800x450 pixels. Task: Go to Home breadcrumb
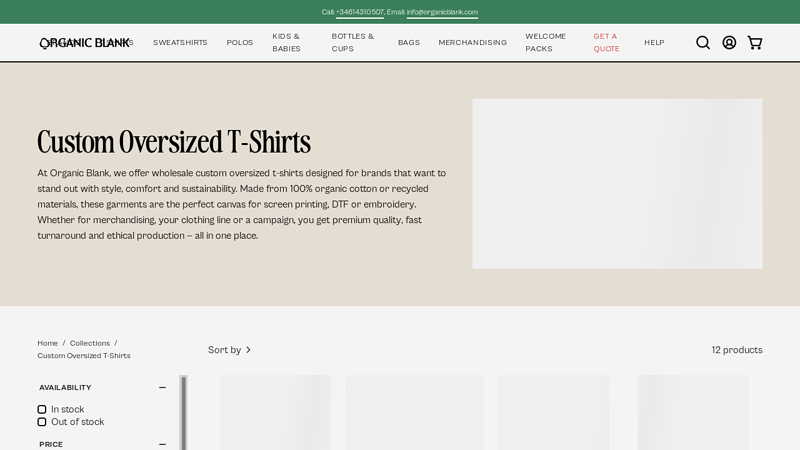47,343
